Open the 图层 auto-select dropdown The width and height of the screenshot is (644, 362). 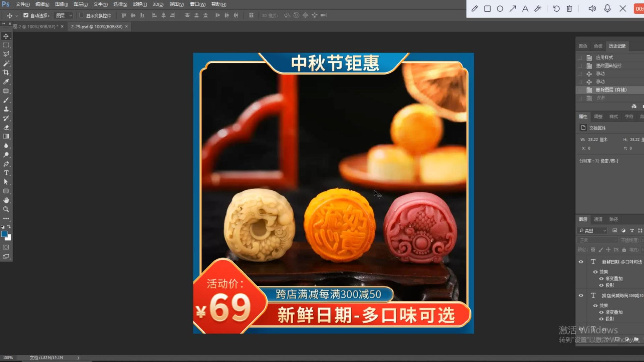pos(64,15)
